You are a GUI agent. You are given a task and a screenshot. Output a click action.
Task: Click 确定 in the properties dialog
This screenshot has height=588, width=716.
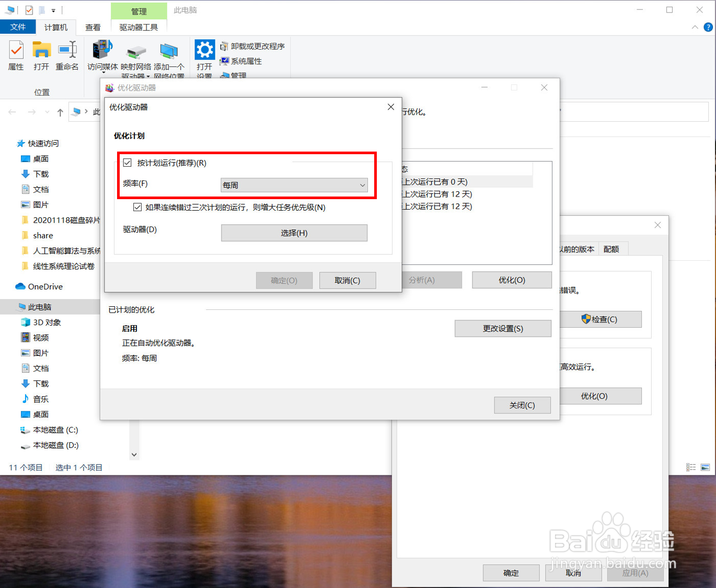pos(511,573)
